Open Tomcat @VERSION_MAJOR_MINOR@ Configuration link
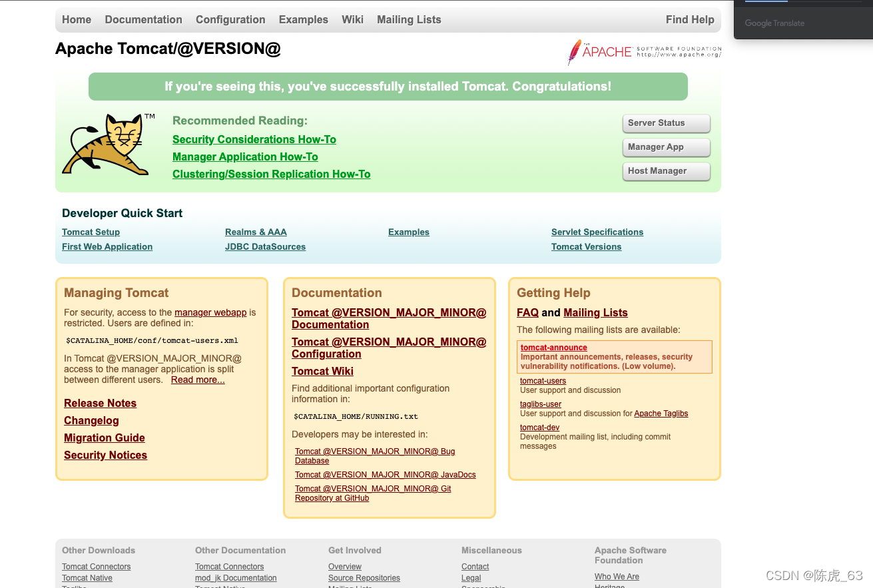 [389, 348]
